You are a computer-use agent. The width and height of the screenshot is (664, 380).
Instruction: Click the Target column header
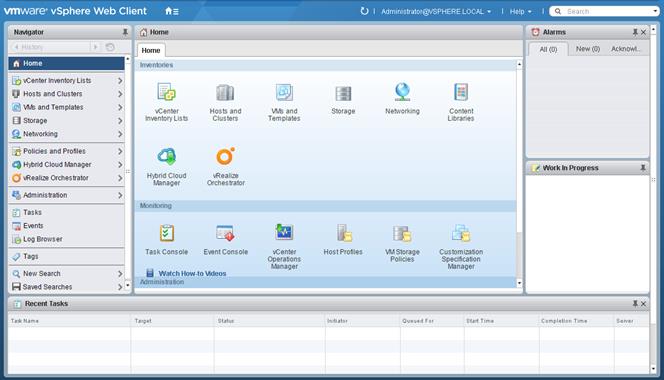172,321
